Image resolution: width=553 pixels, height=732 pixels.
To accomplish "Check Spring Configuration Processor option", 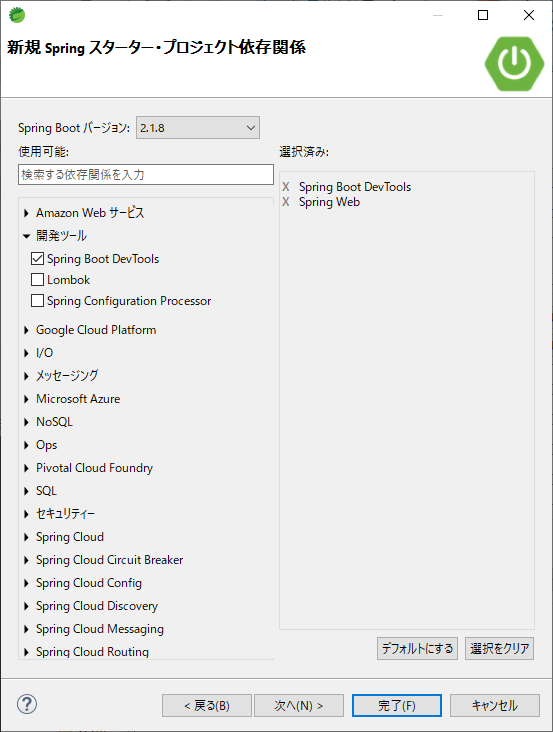I will click(37, 301).
